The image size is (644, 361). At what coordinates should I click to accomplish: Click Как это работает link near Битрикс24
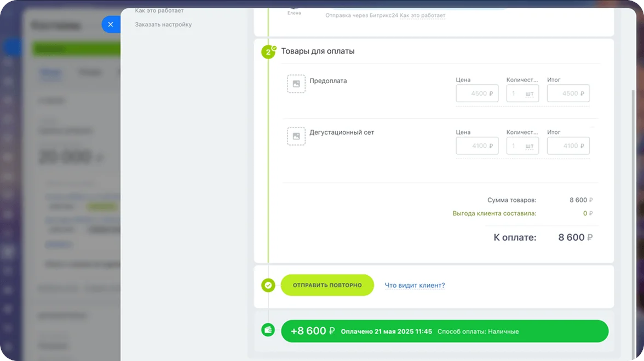(x=422, y=16)
